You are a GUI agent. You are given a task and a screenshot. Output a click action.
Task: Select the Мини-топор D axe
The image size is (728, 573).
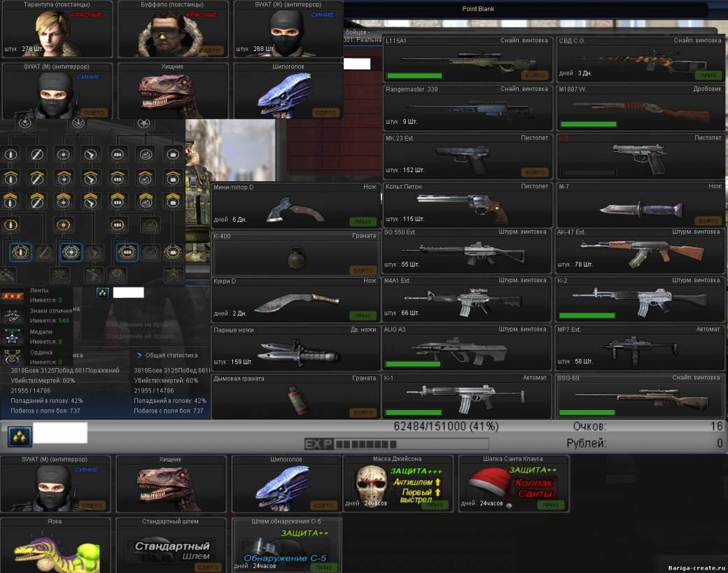(295, 206)
